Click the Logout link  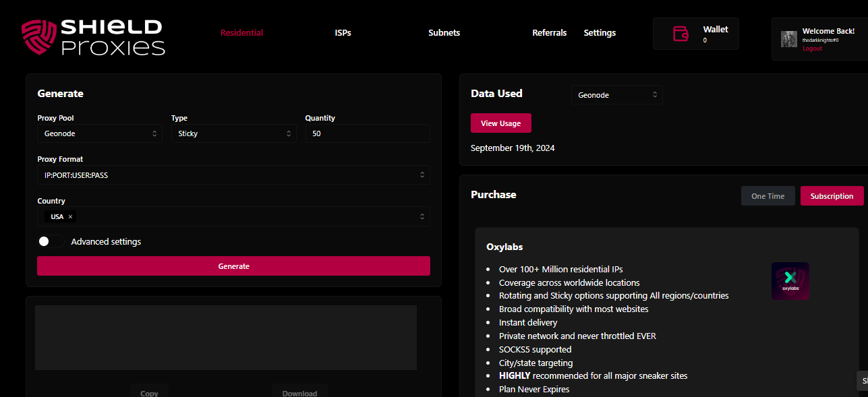812,49
